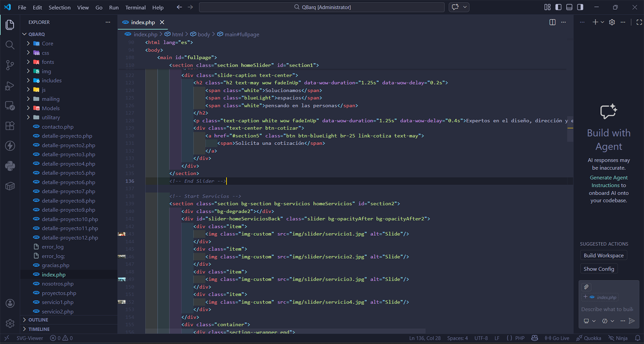Expand the OUTLINE section
The width and height of the screenshot is (644, 344).
(x=38, y=320)
